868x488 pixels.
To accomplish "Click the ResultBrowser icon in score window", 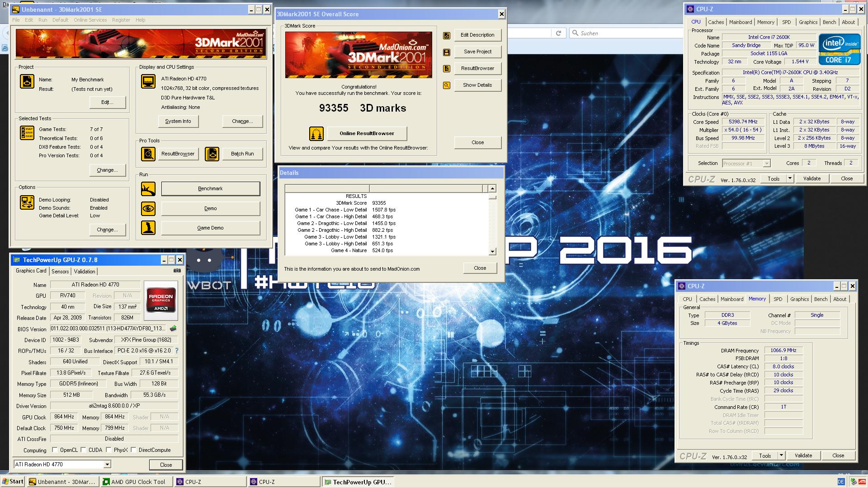I will pyautogui.click(x=447, y=69).
